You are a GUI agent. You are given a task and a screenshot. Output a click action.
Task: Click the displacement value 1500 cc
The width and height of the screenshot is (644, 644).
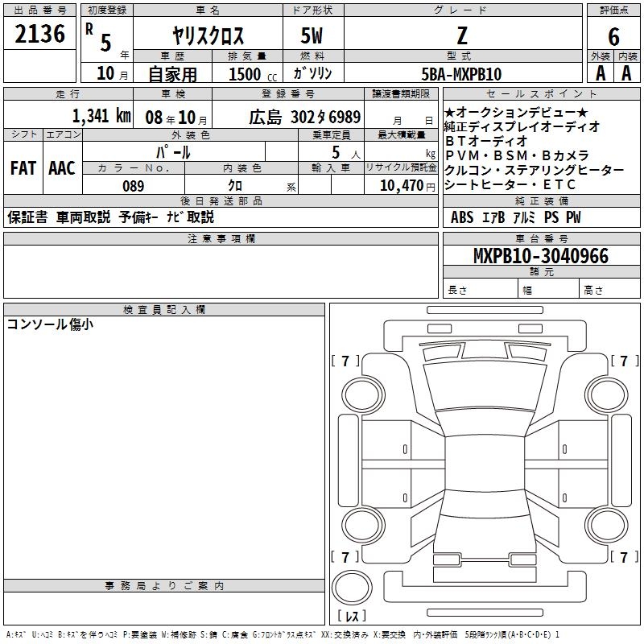click(253, 74)
